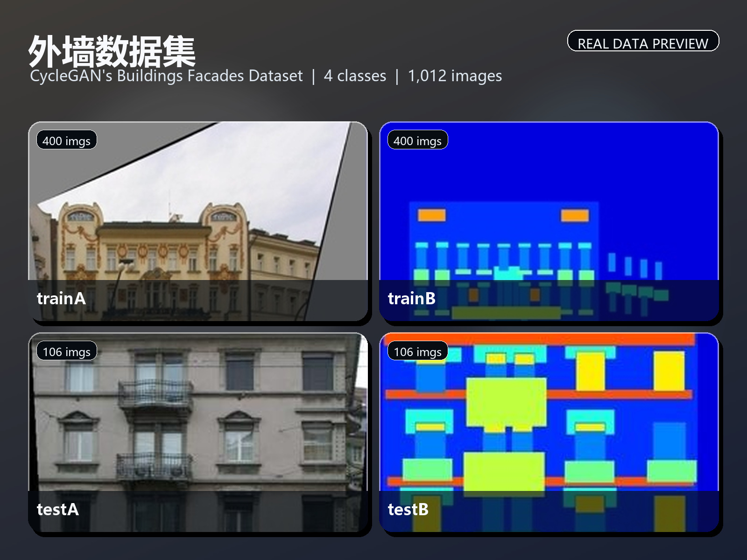Click the 106 imgs badge on testB
Image resolution: width=747 pixels, height=560 pixels.
(417, 351)
